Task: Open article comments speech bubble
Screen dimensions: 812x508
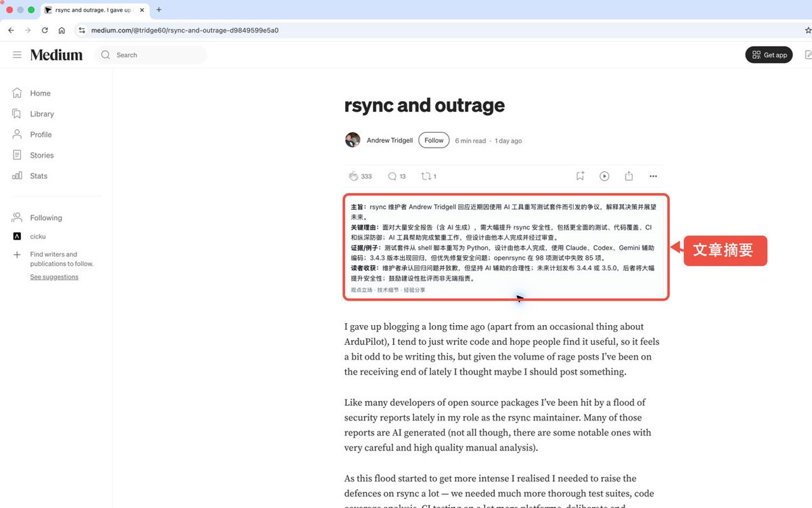Action: coord(392,176)
